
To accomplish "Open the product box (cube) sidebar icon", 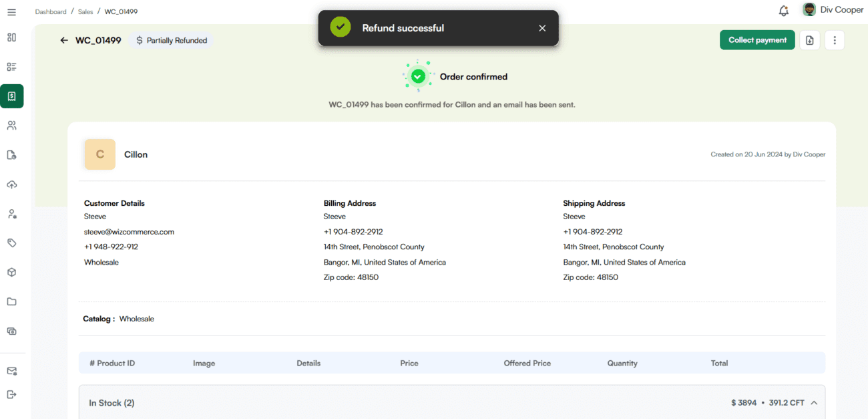I will pos(11,273).
